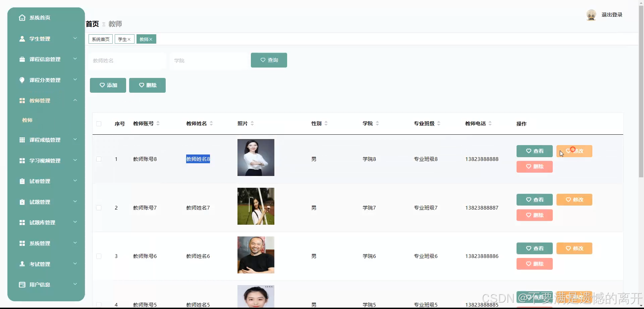Click the grid icon beside 教师管理
Image resolution: width=644 pixels, height=309 pixels.
point(22,101)
